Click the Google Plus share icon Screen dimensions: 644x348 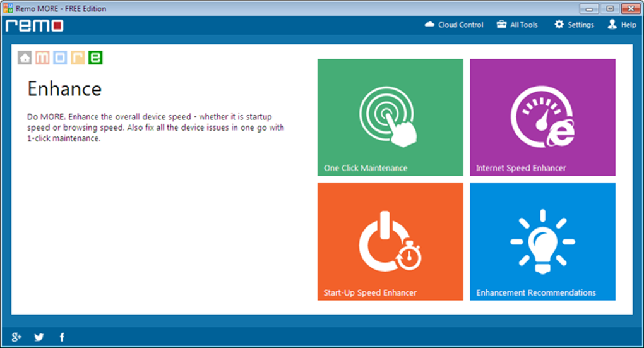(x=16, y=337)
